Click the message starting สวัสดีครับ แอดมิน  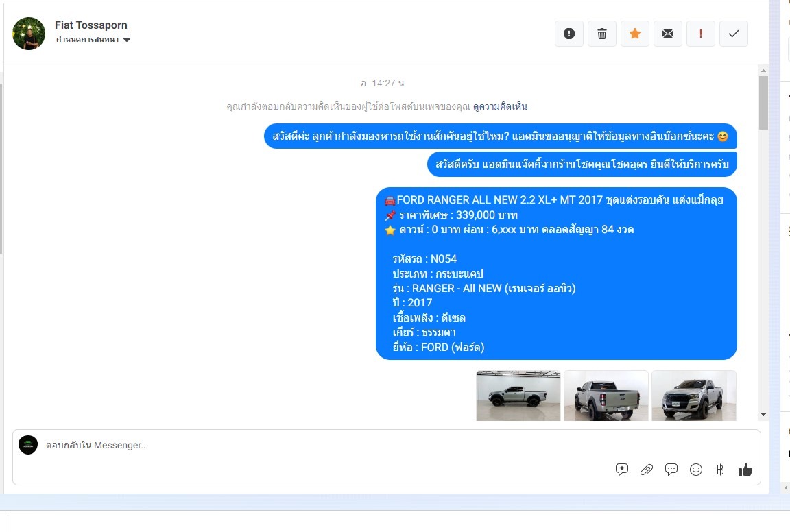pyautogui.click(x=582, y=164)
